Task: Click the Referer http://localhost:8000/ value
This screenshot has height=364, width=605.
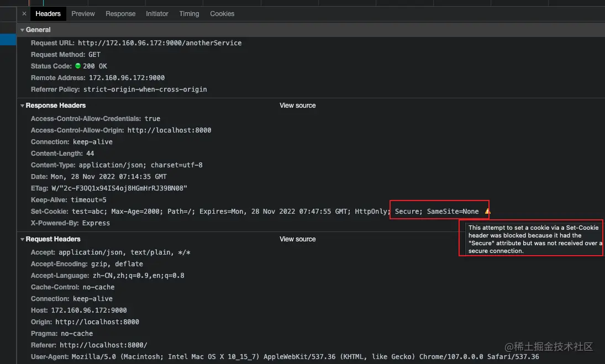Action: pos(103,345)
